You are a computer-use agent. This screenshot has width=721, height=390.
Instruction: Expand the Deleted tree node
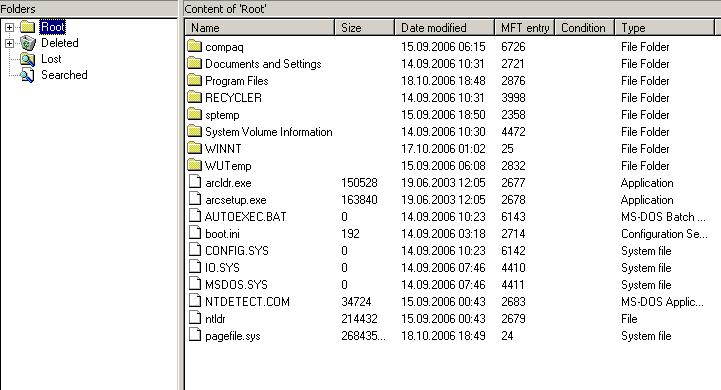pyautogui.click(x=9, y=43)
